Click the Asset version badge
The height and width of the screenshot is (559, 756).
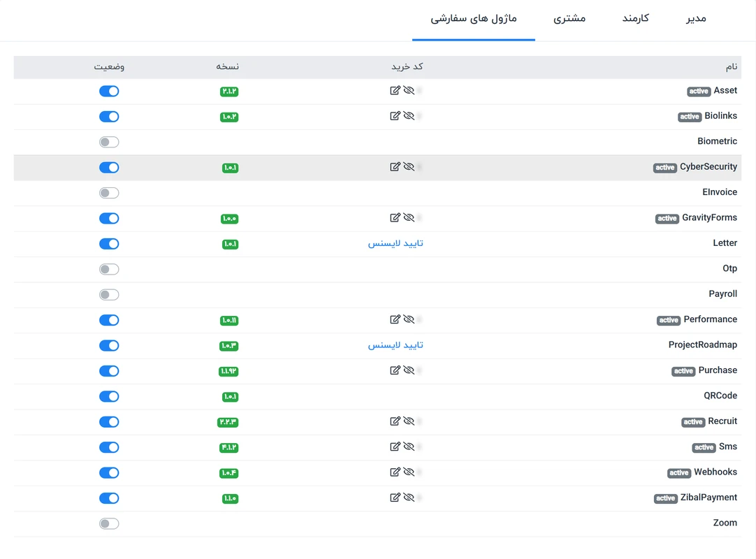229,91
